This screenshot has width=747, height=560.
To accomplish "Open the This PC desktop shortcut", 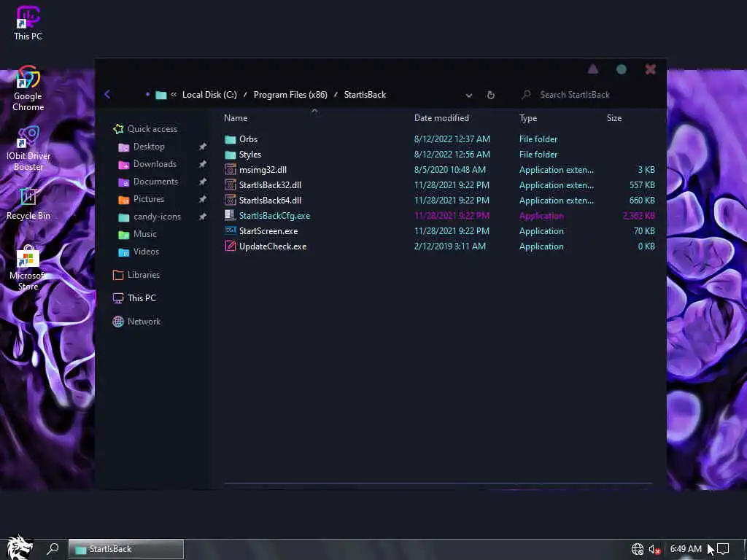I will click(x=28, y=23).
